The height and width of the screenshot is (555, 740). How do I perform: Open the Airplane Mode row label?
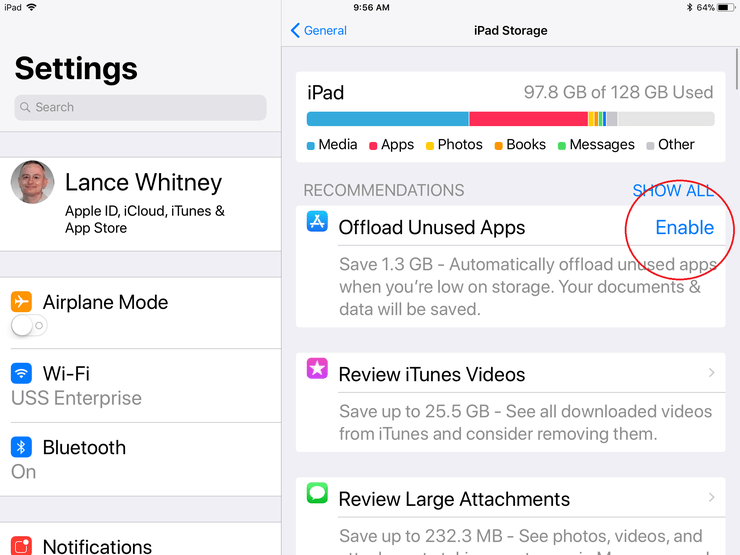pos(105,302)
